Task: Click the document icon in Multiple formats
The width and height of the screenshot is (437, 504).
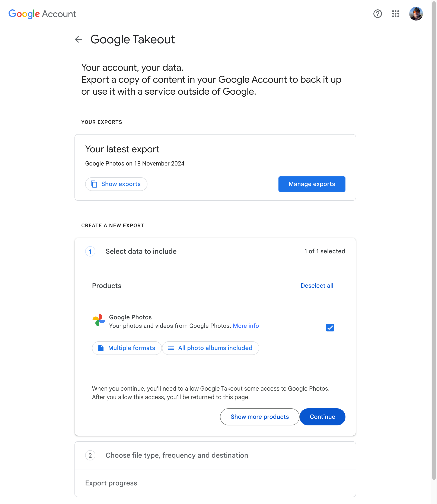Action: 101,348
